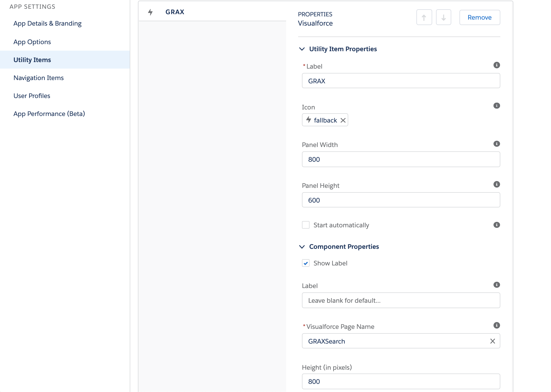Move utility item down with arrow button
The width and height of the screenshot is (551, 392).
pos(443,17)
